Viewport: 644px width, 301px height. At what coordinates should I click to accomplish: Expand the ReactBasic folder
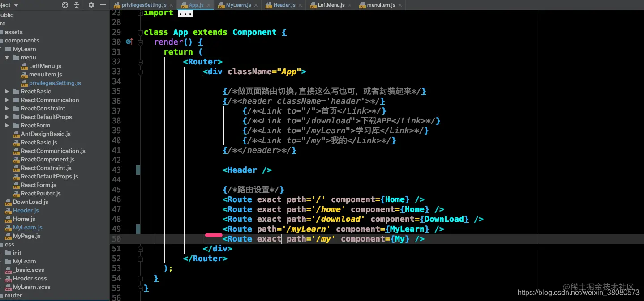(x=7, y=92)
